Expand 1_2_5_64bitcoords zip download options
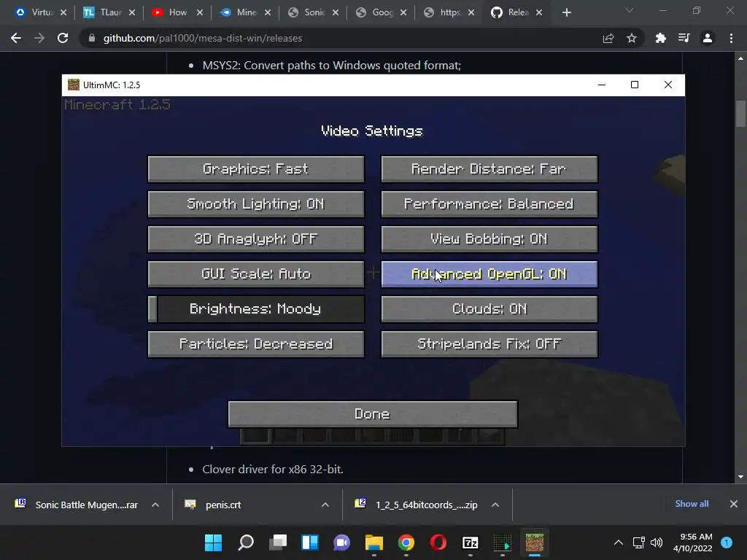 coord(495,505)
